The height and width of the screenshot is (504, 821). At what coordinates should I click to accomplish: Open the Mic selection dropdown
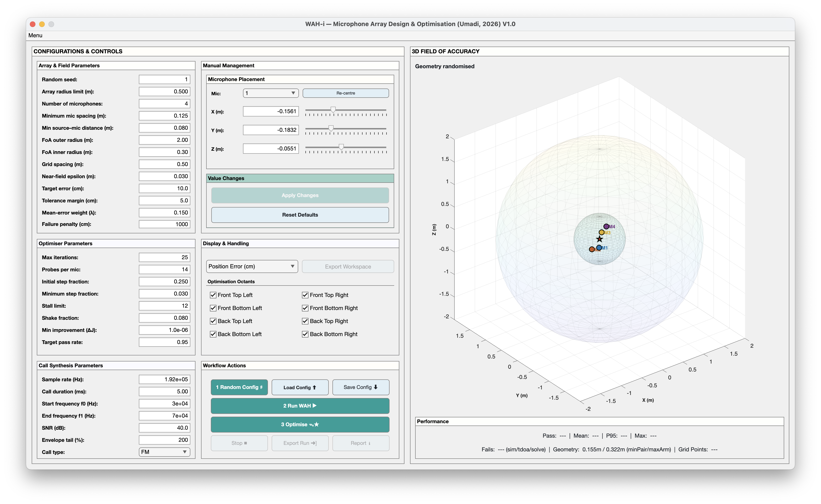click(x=270, y=93)
